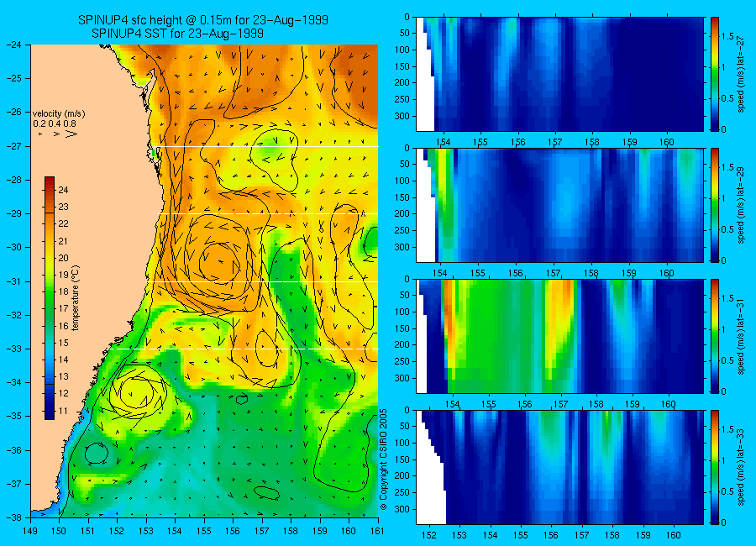Click the title 'SPINUP4 sfc height @ 0.15m for 23-Aug-1999'
Viewport: 756px width, 546px height.
pyautogui.click(x=203, y=20)
